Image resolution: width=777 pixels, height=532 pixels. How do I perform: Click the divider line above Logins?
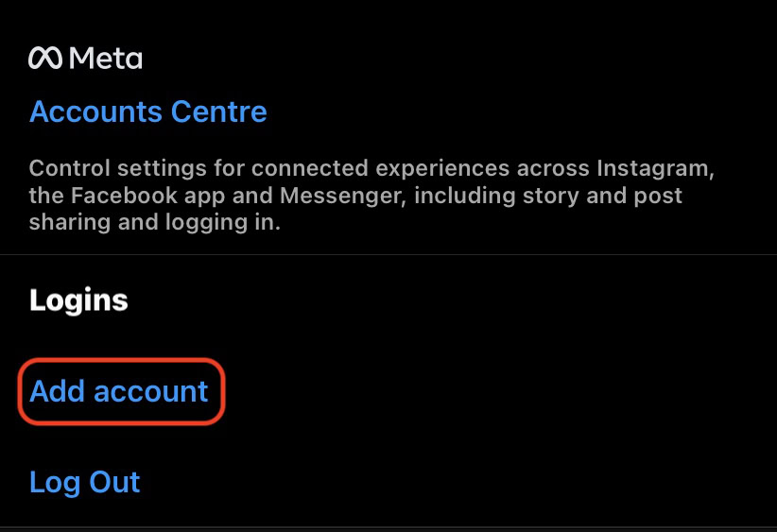pos(388,254)
